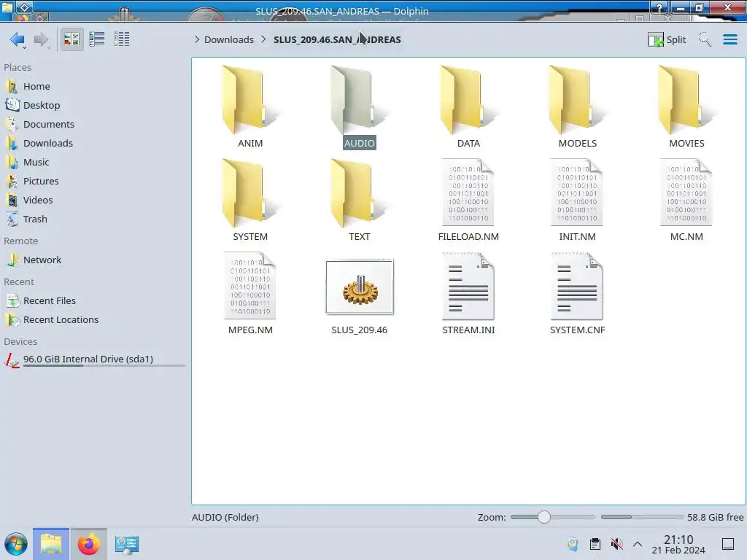747x560 pixels.
Task: Select the MPEG.NM binary file icon
Action: pyautogui.click(x=250, y=286)
